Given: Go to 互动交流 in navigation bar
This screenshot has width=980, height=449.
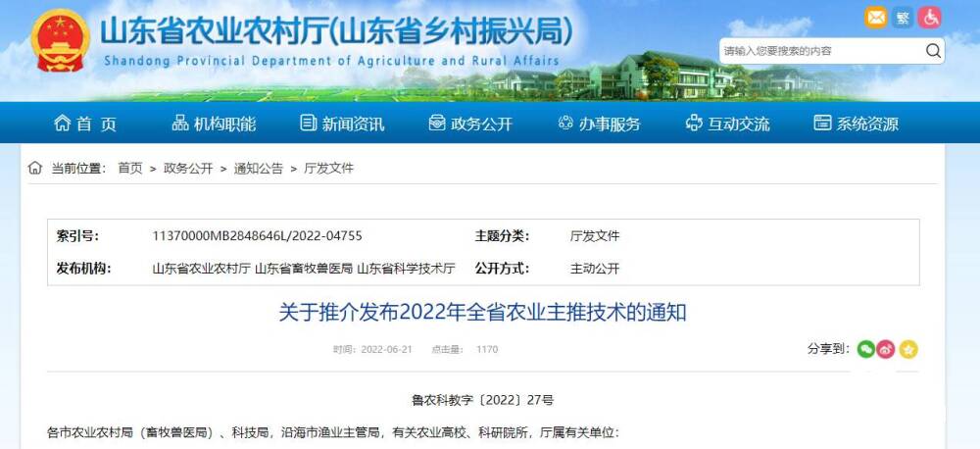Looking at the screenshot, I should tap(727, 124).
